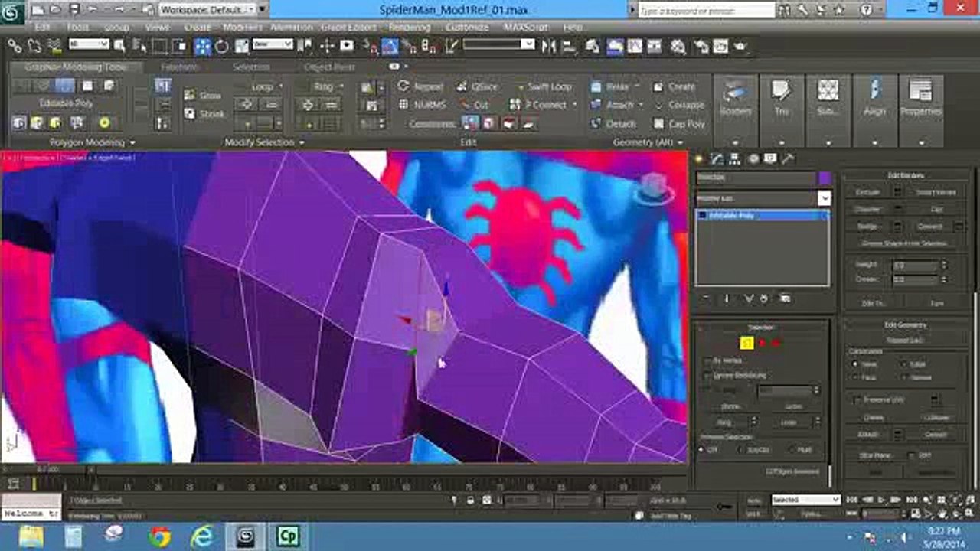
Task: Open the Customize menu
Action: click(467, 27)
